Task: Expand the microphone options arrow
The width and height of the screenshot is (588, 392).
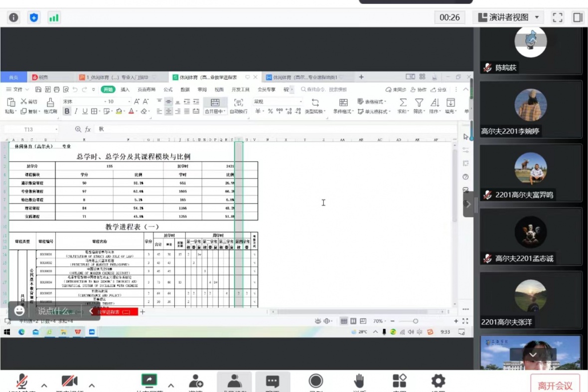Action: pyautogui.click(x=44, y=385)
